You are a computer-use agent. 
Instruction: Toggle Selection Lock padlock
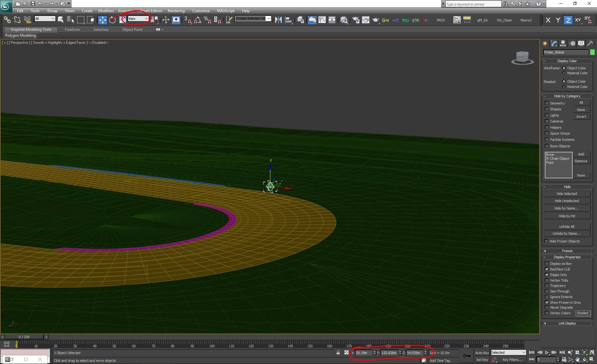[338, 352]
